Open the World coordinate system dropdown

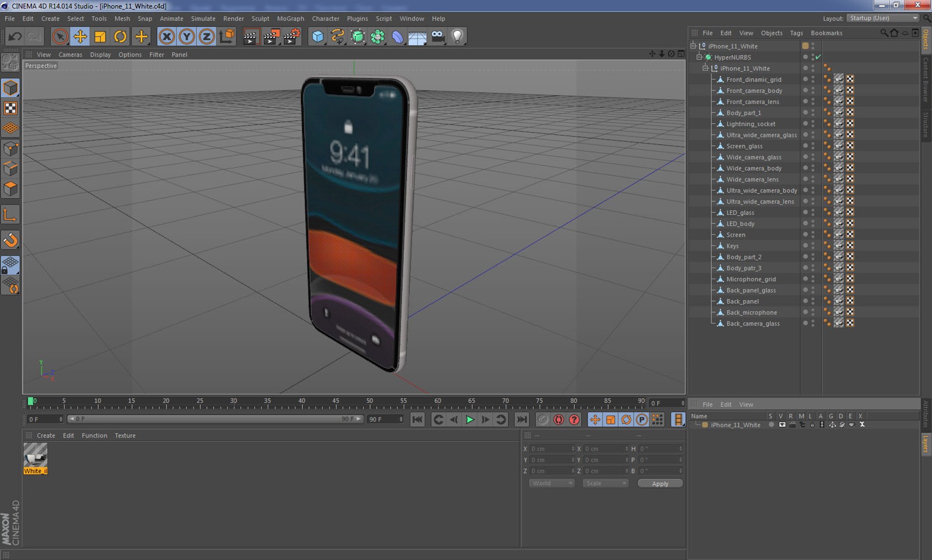(552, 483)
